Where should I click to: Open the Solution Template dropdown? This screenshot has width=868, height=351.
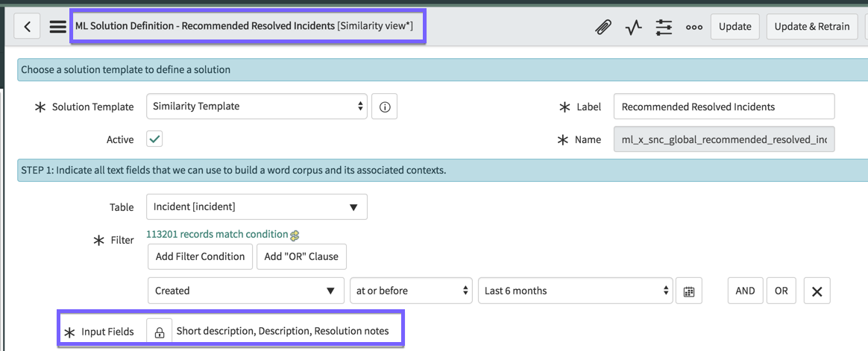point(257,107)
